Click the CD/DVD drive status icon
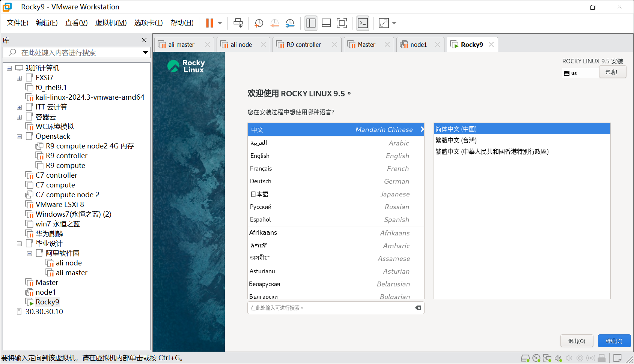The width and height of the screenshot is (634, 364). [536, 358]
